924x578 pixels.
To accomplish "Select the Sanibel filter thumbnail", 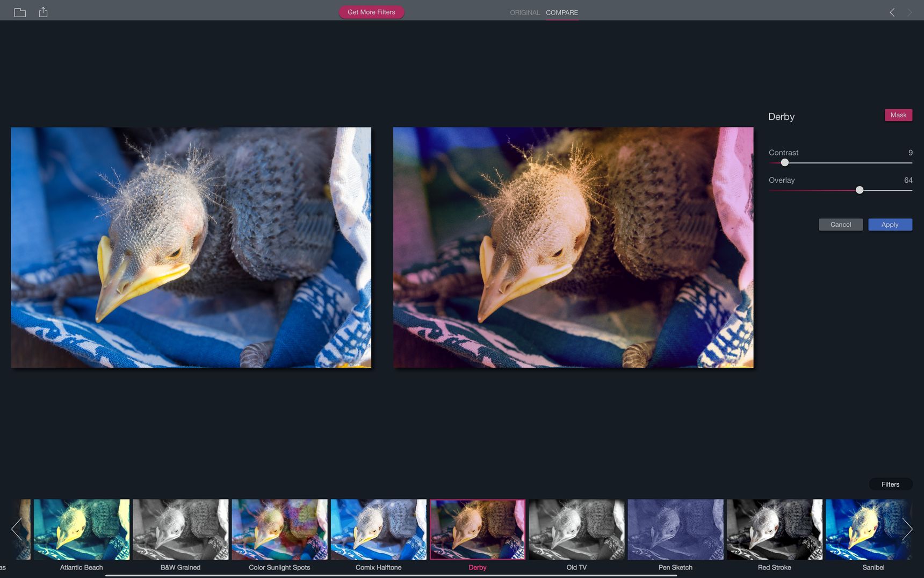I will coord(869,530).
